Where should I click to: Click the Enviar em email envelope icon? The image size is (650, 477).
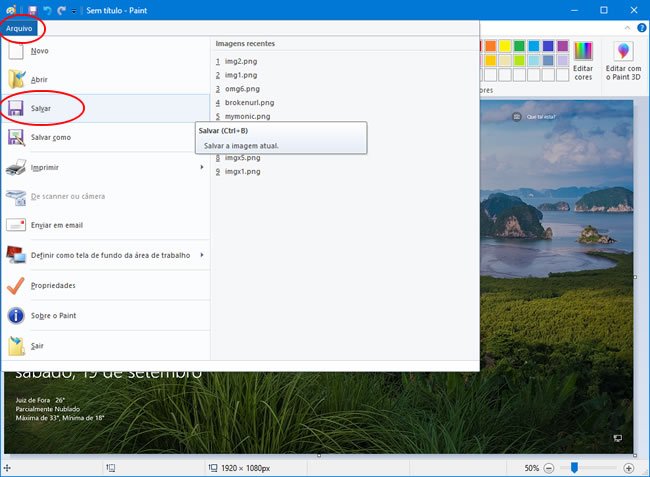pos(16,226)
